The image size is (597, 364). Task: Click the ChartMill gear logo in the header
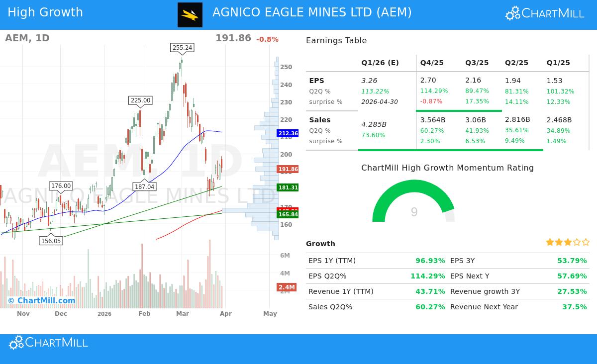click(x=512, y=13)
